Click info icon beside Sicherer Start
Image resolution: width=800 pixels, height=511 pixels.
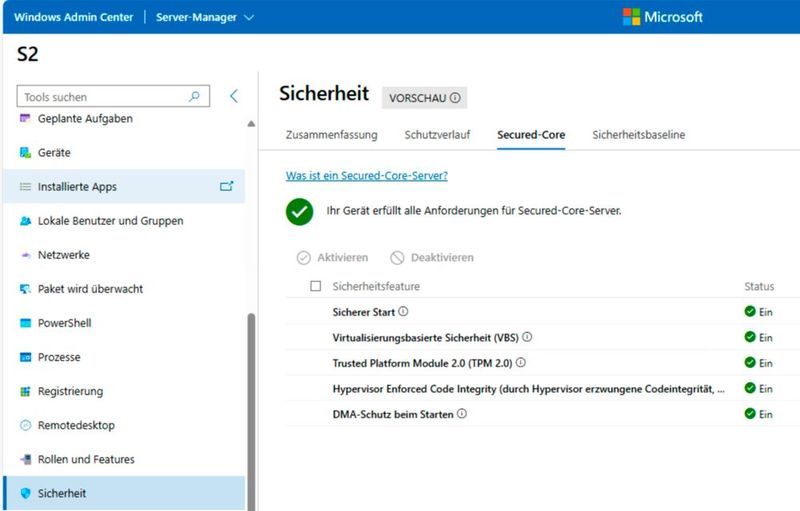tap(403, 312)
